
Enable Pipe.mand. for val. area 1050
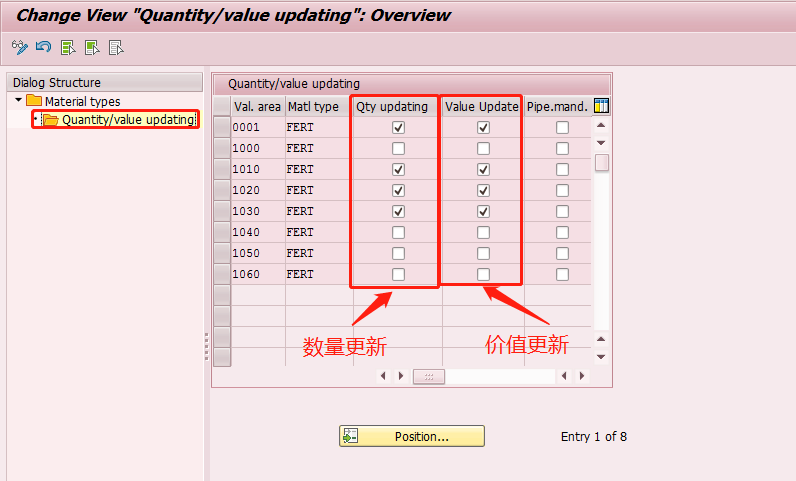pos(562,253)
